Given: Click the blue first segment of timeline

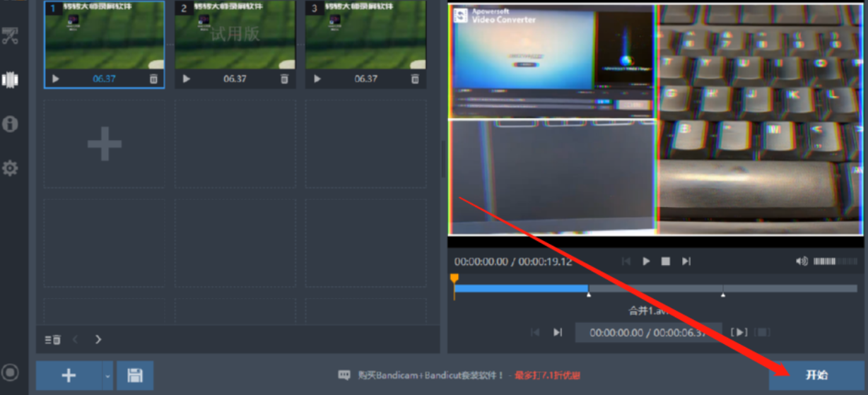Looking at the screenshot, I should click(x=521, y=288).
